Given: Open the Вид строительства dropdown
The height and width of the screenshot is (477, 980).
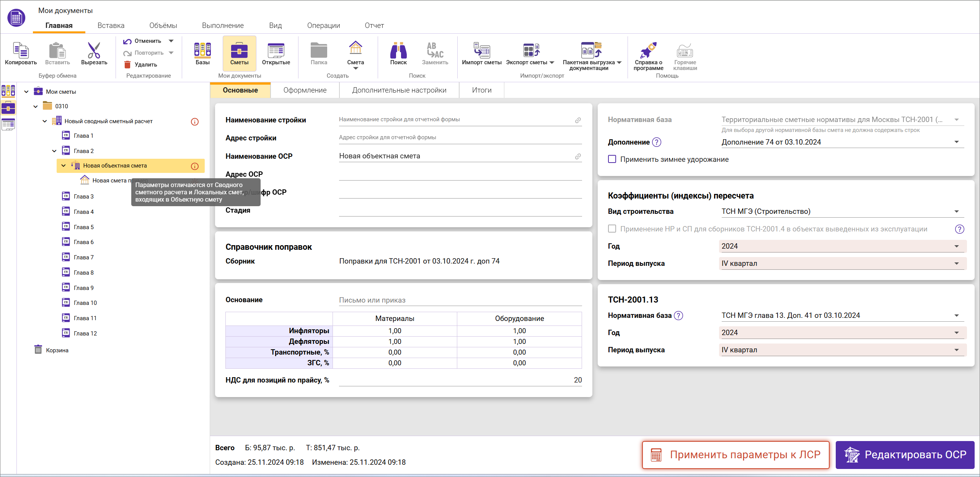Looking at the screenshot, I should click(956, 212).
